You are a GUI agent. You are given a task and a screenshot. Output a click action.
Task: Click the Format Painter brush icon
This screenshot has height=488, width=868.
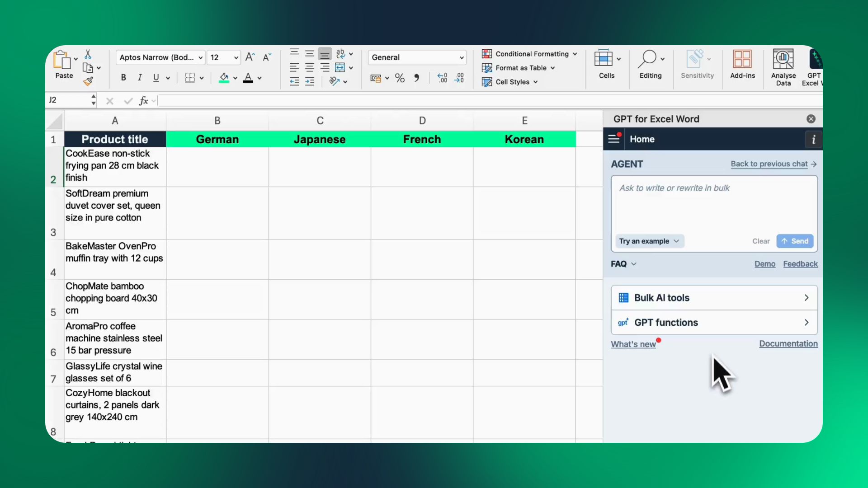[88, 81]
